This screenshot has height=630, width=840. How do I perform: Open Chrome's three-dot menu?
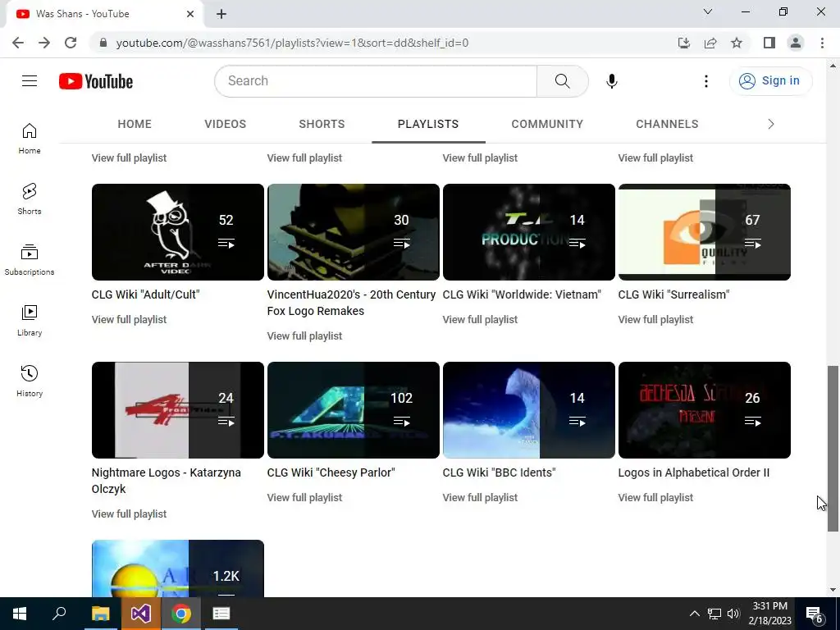(822, 43)
